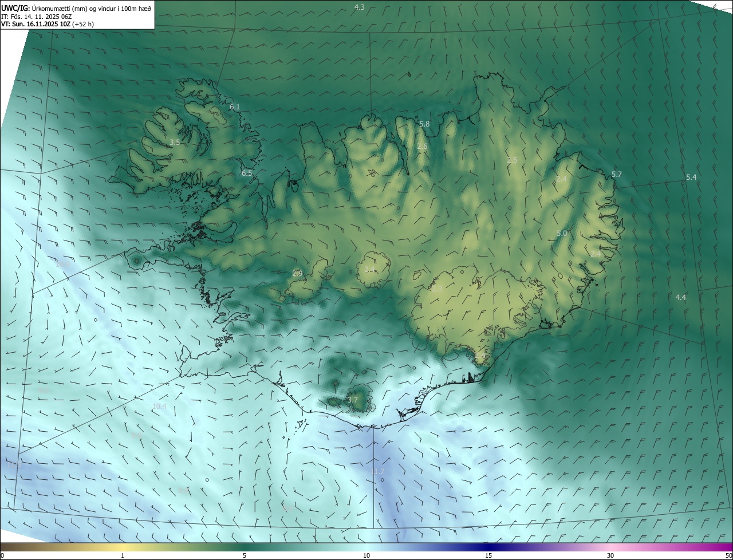The image size is (733, 560).
Task: Click the 5.7 value label off the east coast
Action: pos(617,174)
